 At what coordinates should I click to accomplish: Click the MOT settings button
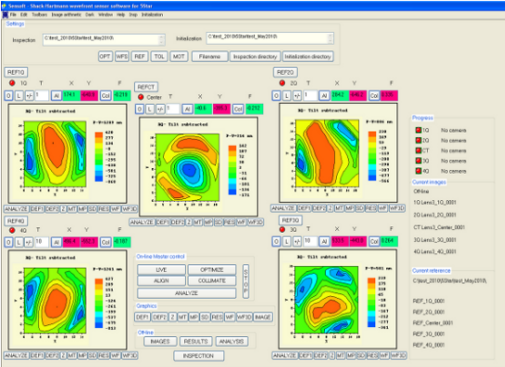[179, 56]
